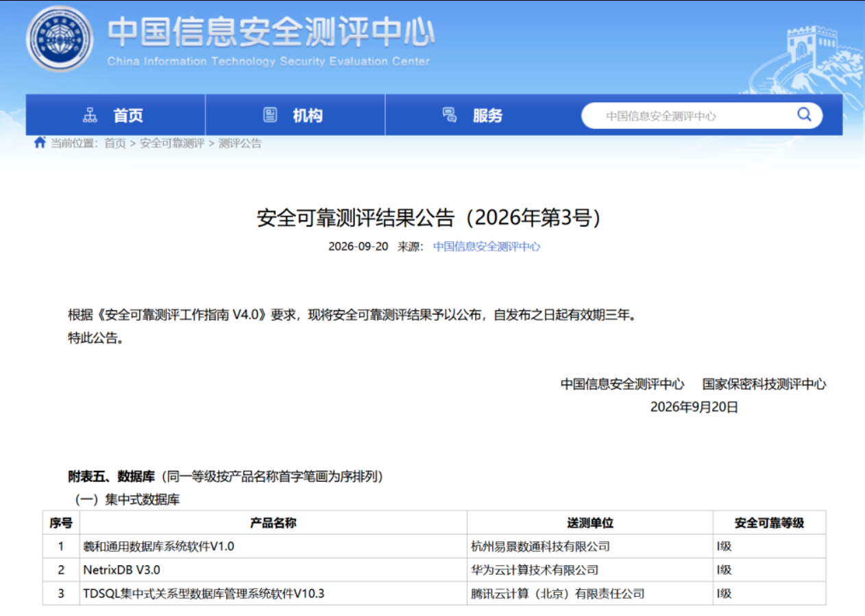The height and width of the screenshot is (616, 865).
Task: Click the home icon beside 当前位置
Action: 40,143
